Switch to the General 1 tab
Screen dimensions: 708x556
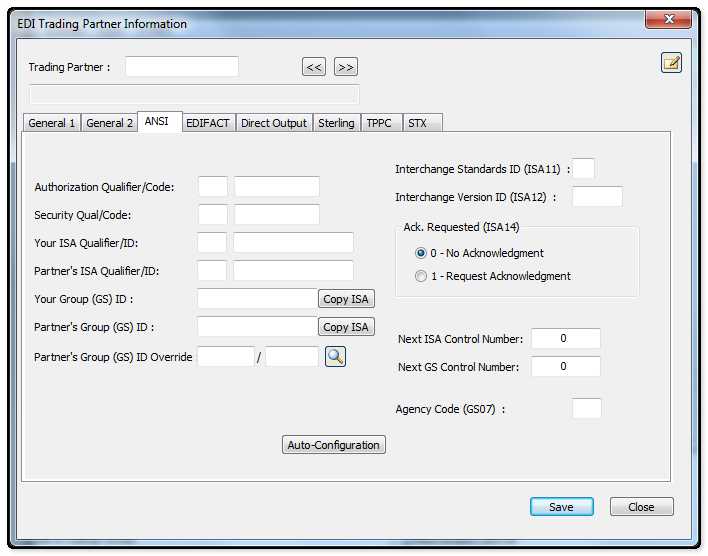coord(51,123)
